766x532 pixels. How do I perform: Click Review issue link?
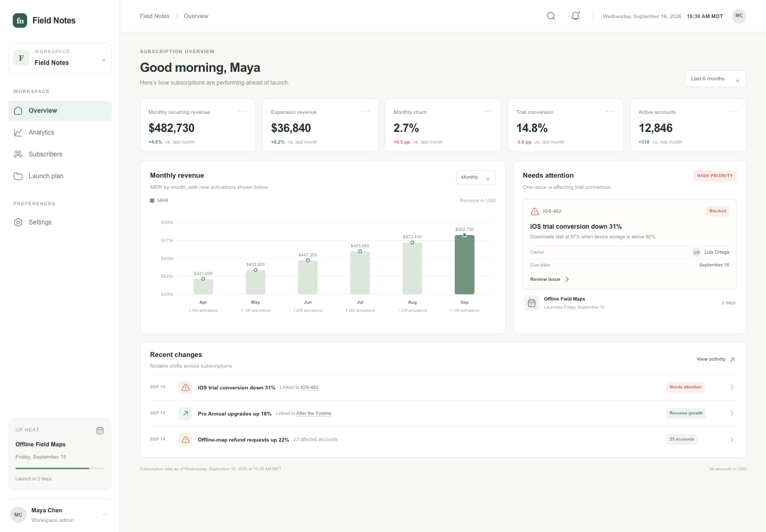tap(549, 279)
